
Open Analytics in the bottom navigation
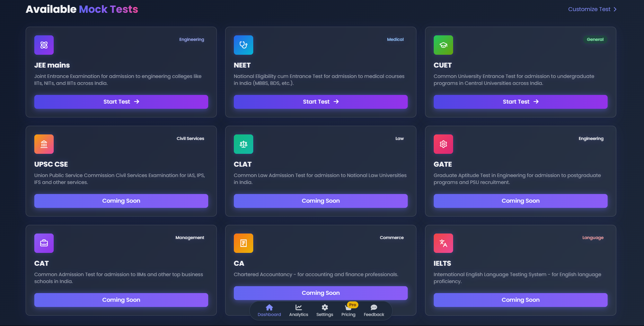[x=299, y=310]
